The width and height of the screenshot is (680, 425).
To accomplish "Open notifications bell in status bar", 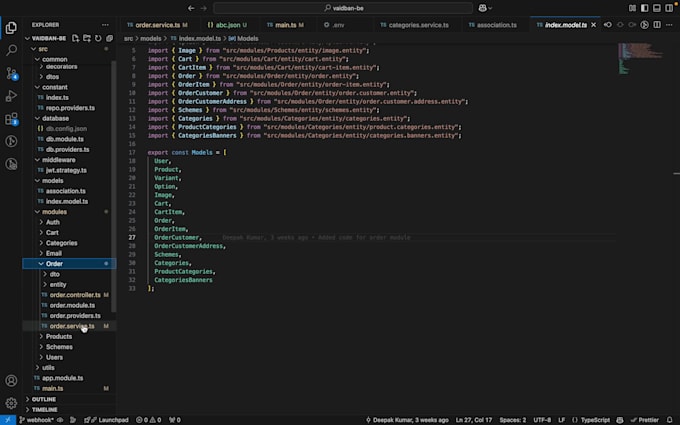I will 670,420.
